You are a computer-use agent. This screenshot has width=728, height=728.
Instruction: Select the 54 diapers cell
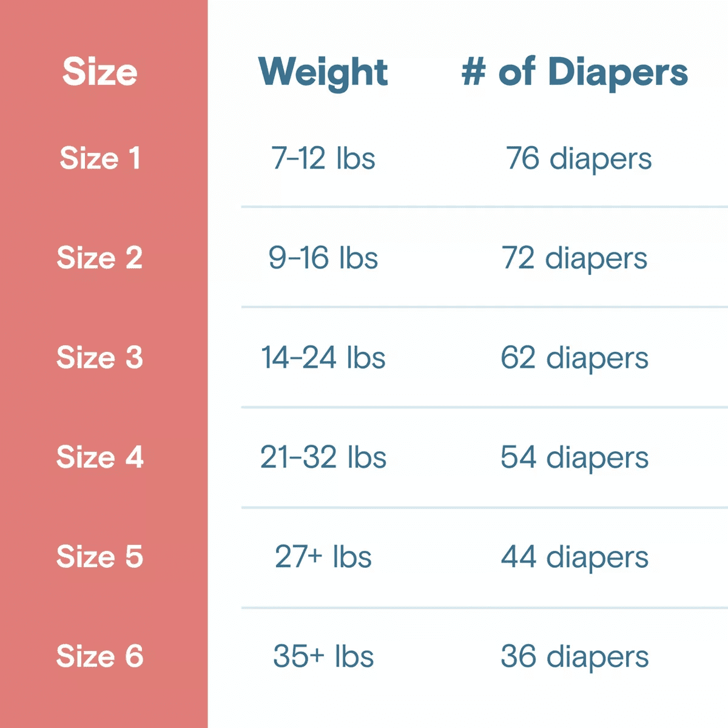pyautogui.click(x=575, y=457)
